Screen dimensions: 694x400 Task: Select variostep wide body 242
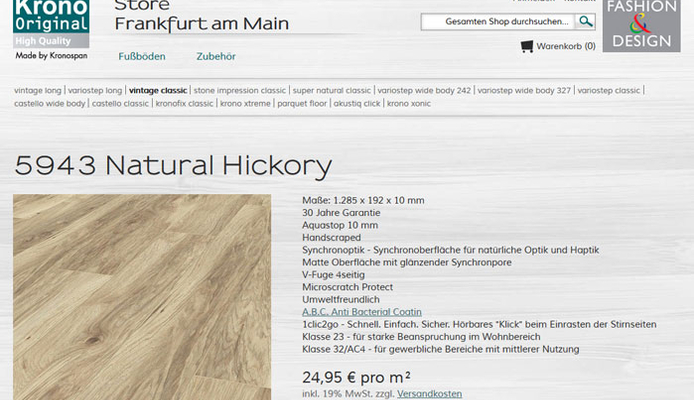(x=424, y=90)
